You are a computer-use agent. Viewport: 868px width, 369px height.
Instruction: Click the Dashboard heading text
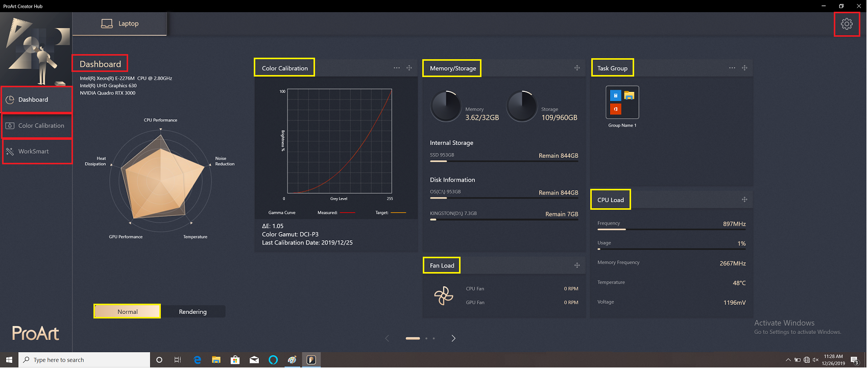[x=101, y=64]
